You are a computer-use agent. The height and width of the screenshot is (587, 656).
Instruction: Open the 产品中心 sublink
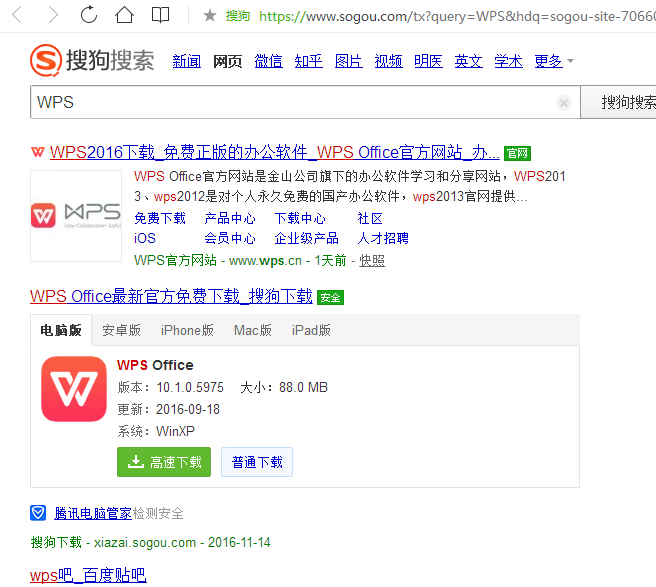[x=230, y=218]
